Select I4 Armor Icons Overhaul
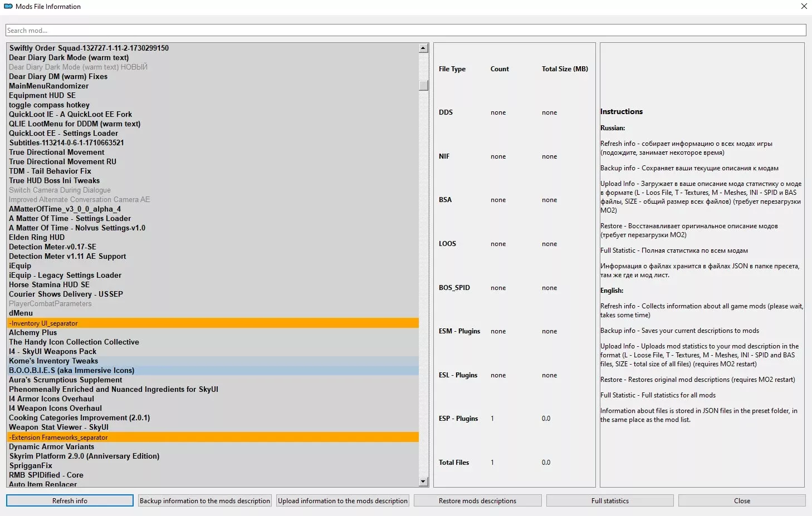The image size is (812, 516). [52, 399]
